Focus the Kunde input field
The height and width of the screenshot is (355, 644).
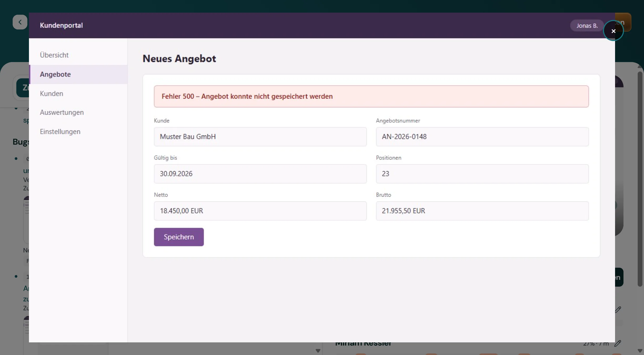coord(260,137)
